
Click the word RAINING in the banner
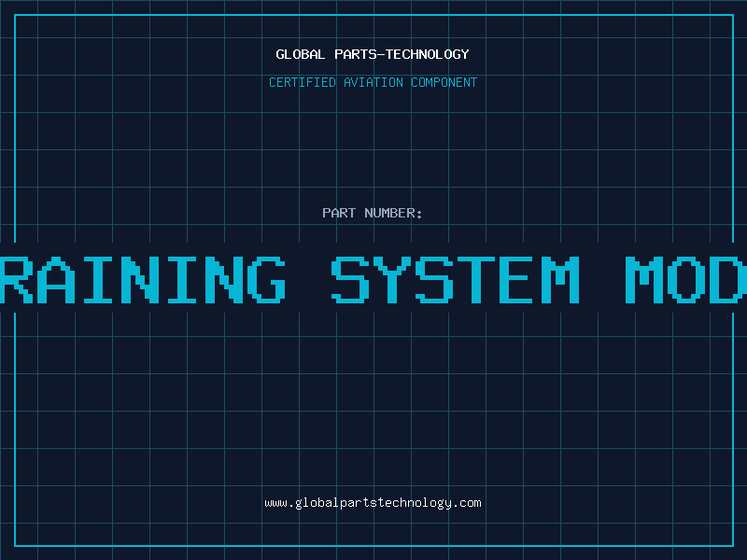pos(143,280)
